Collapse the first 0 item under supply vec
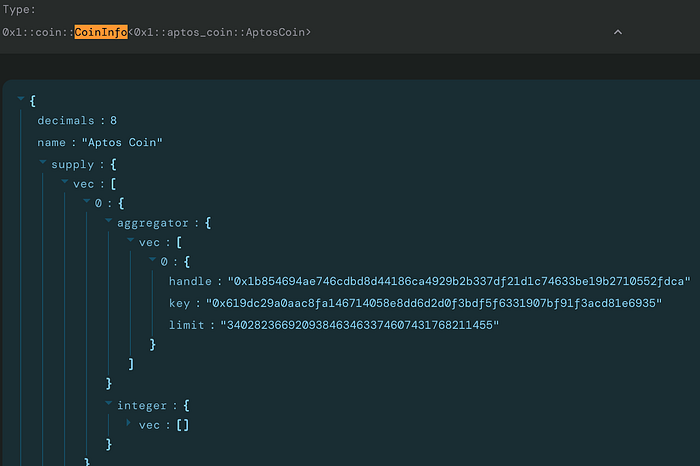Image resolution: width=700 pixels, height=466 pixels. coord(87,201)
